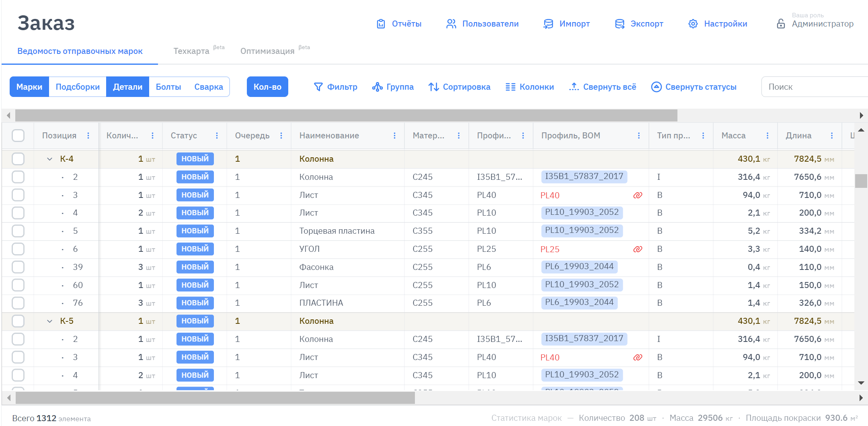Switch to Оптимизация tab
The height and width of the screenshot is (426, 868).
click(267, 51)
